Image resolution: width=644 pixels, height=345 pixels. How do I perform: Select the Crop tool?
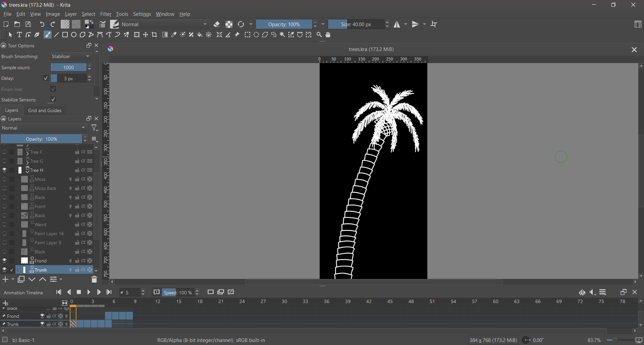click(x=155, y=35)
